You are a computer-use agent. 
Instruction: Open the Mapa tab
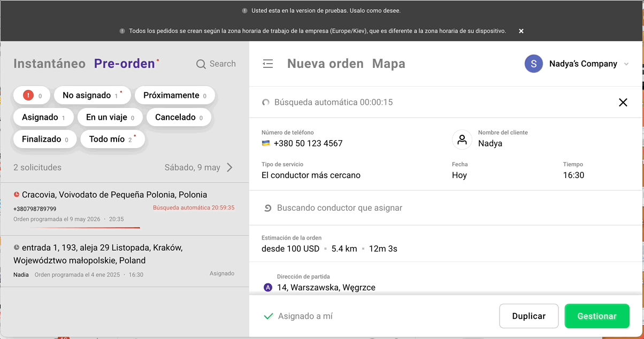tap(388, 64)
